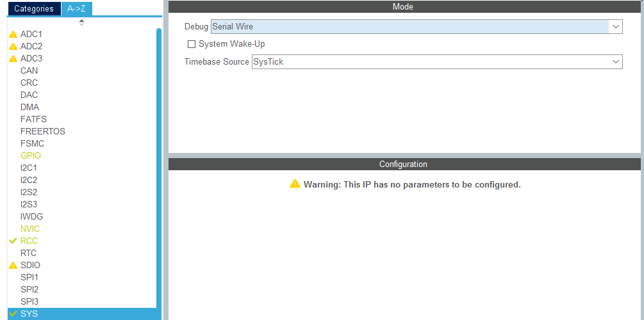The width and height of the screenshot is (644, 320).
Task: Click the ADC3 warning icon
Action: (13, 58)
